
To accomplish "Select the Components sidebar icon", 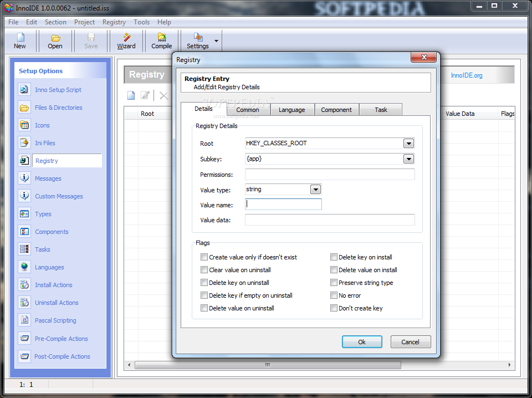I will pyautogui.click(x=24, y=231).
